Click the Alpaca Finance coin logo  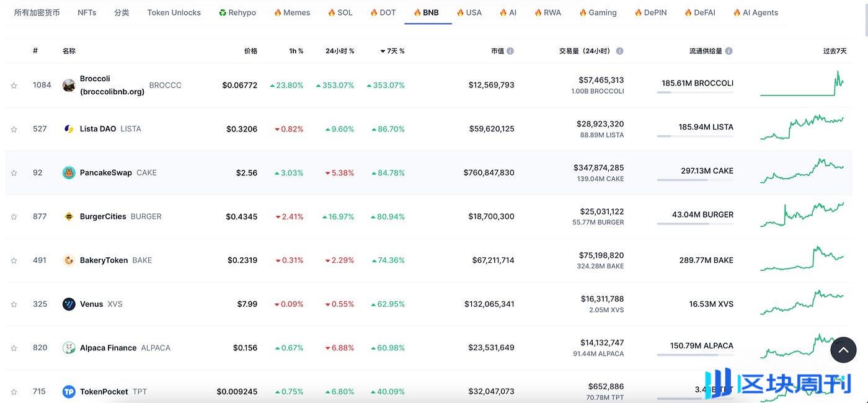click(69, 348)
